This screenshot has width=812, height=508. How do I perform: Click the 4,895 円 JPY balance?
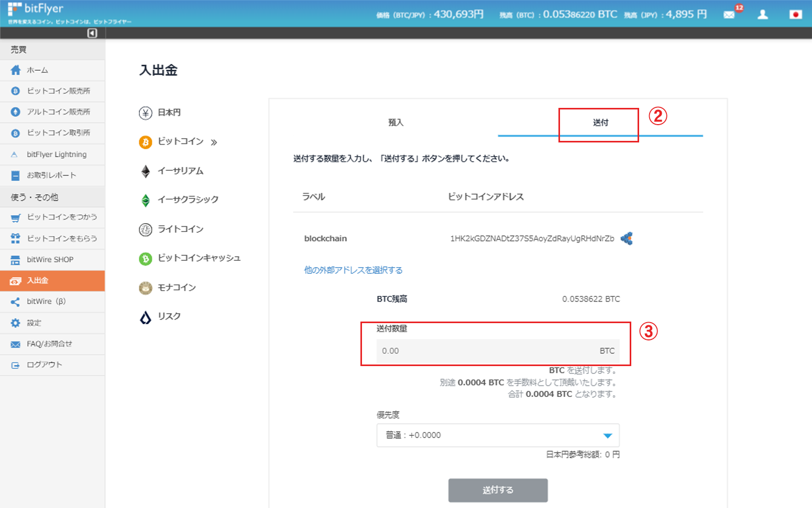tap(686, 14)
